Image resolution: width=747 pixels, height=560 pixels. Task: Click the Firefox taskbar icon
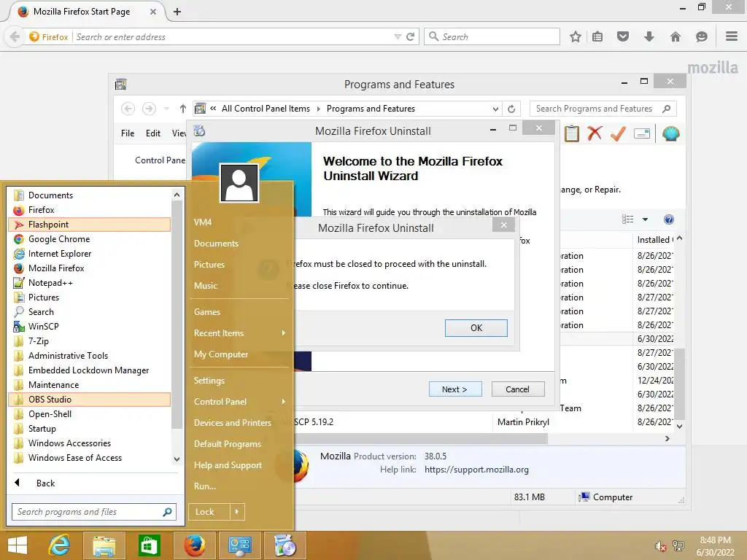pos(194,545)
